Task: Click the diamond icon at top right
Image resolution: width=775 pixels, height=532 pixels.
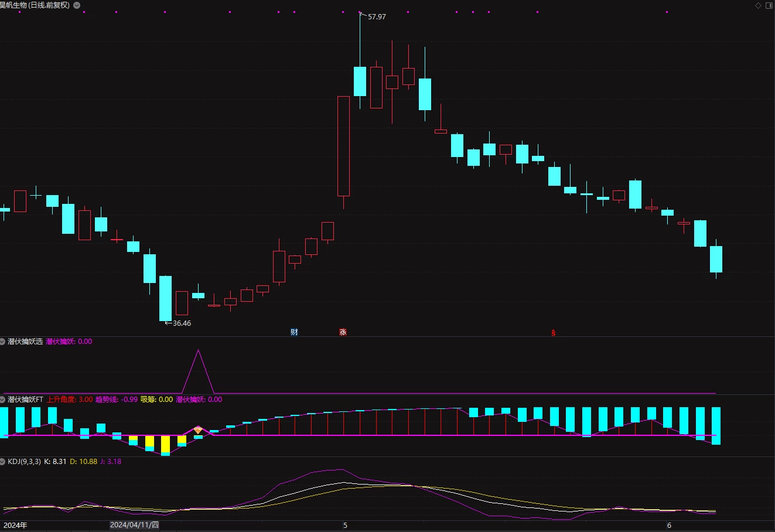Action: 758,5
